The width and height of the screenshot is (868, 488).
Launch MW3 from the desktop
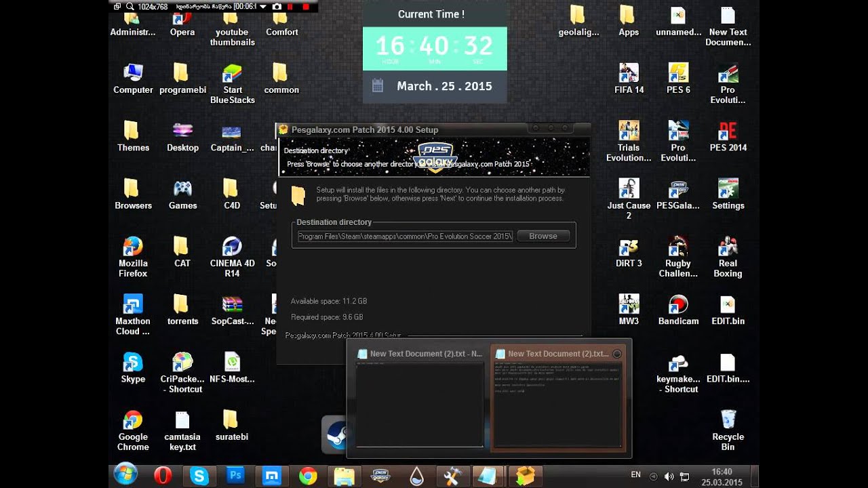629,310
